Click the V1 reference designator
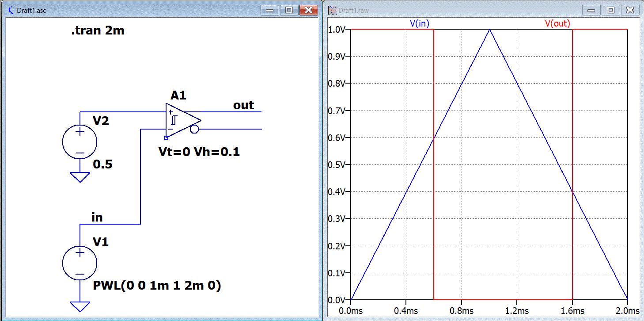Image resolution: width=644 pixels, height=321 pixels. (101, 242)
